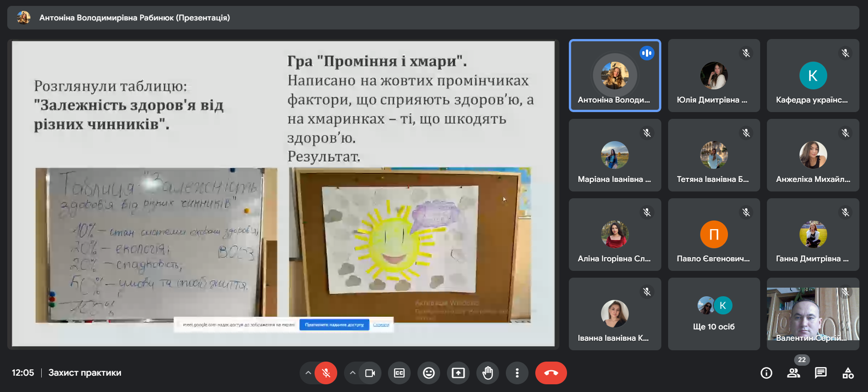Screen dimensions: 868x392
Task: Select Антоніна Володи... participant tile
Action: click(x=615, y=75)
